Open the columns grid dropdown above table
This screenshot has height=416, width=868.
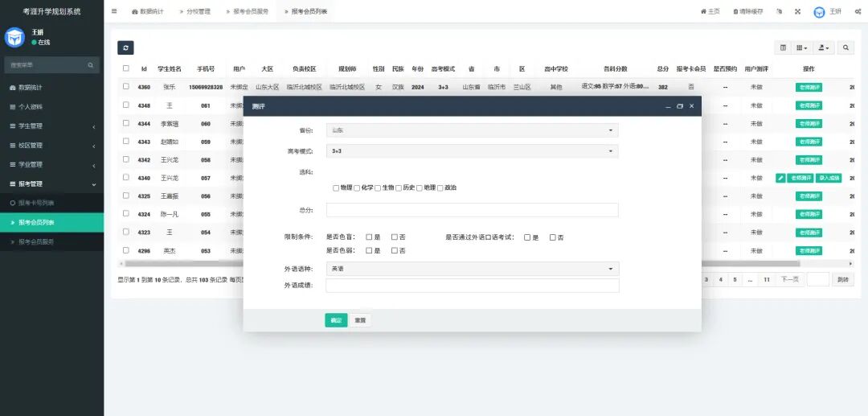(801, 48)
